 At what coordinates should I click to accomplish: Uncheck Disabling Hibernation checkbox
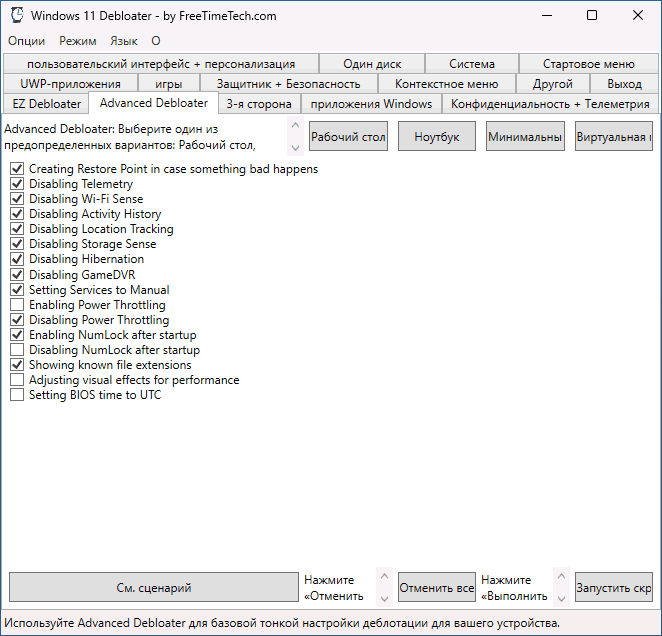[17, 259]
